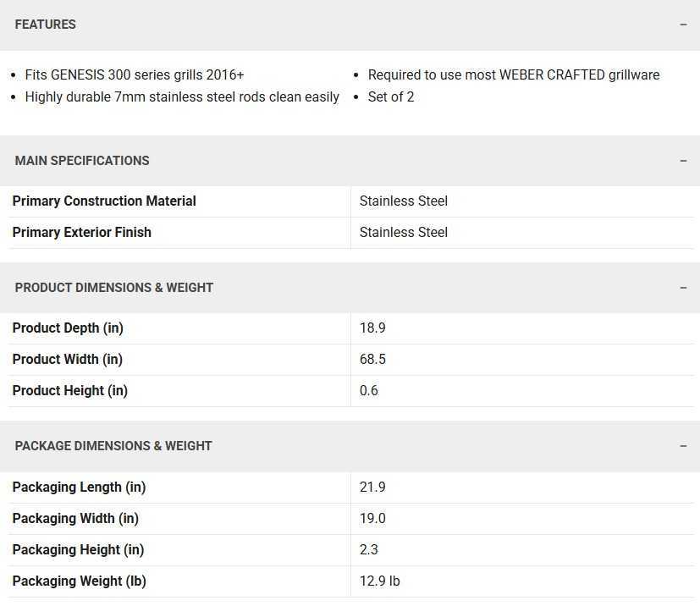This screenshot has height=606, width=700.
Task: Click the Packaging Weight value 12.9 lb
Action: (380, 581)
